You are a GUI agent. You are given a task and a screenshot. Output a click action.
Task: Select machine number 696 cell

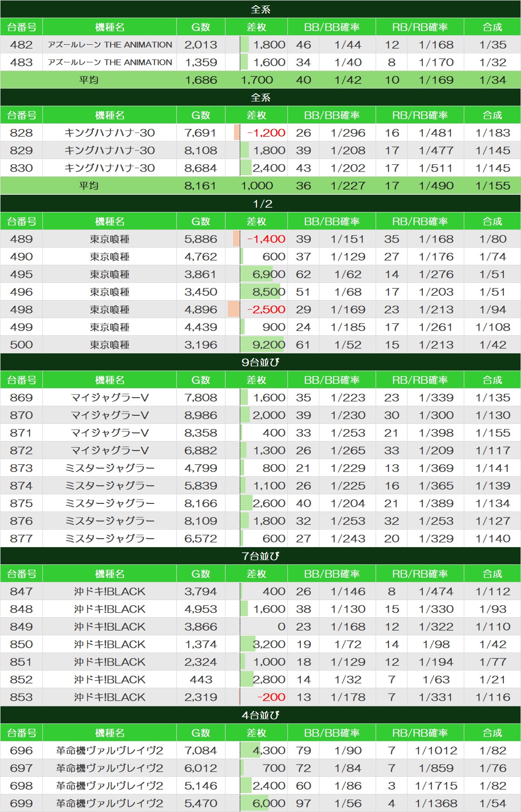pyautogui.click(x=21, y=751)
